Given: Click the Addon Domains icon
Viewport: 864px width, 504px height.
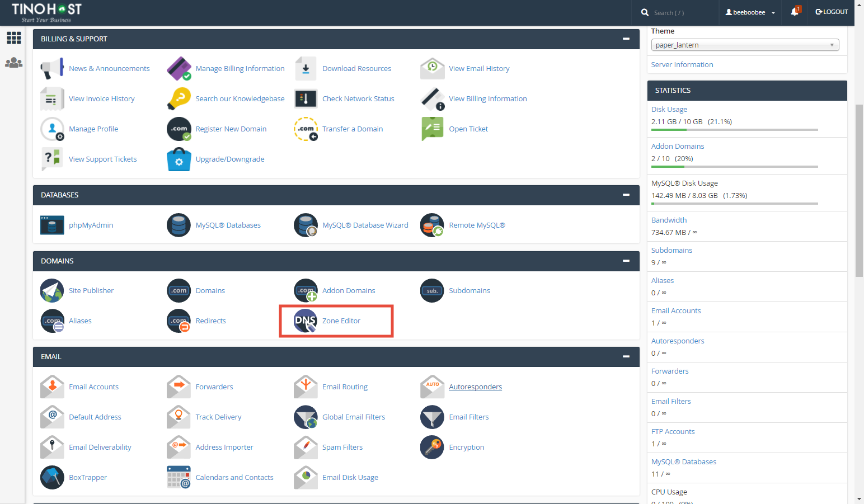Looking at the screenshot, I should coord(306,291).
